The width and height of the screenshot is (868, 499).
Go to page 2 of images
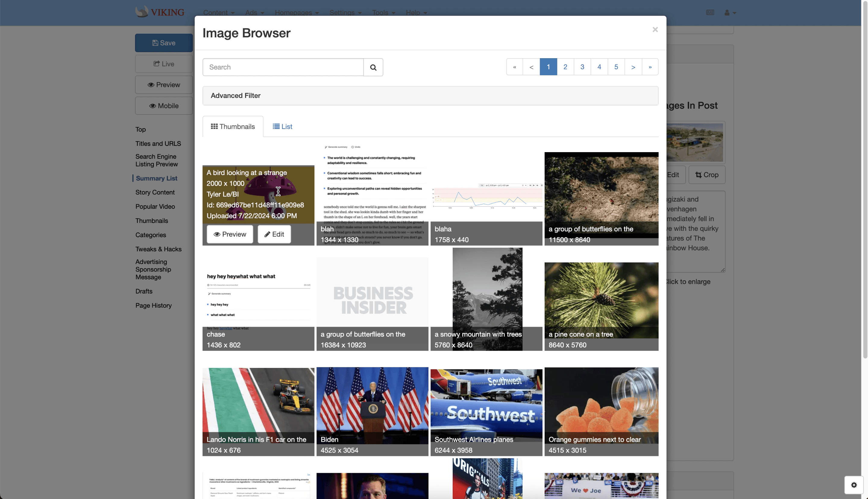pos(565,67)
